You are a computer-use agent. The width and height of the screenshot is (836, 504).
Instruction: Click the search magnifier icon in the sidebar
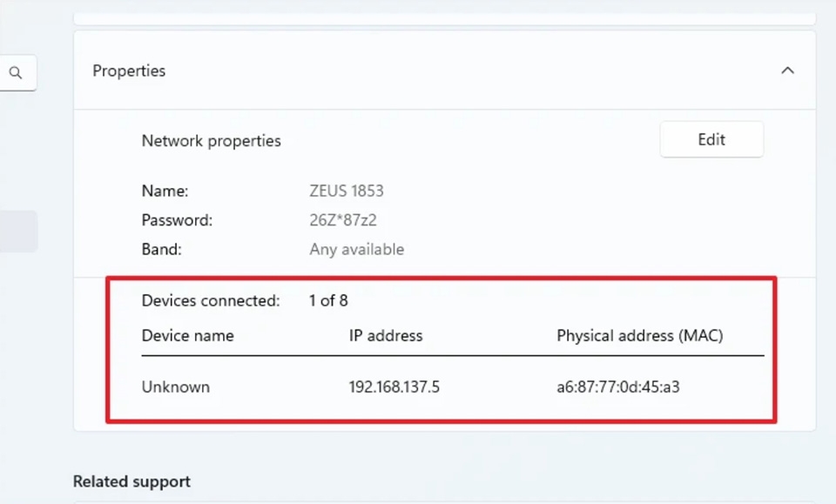click(x=17, y=73)
